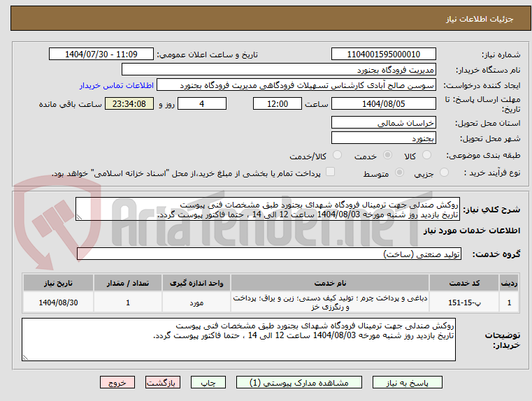
Task: Click the تعداد / مقدار column header
Action: tap(128, 283)
